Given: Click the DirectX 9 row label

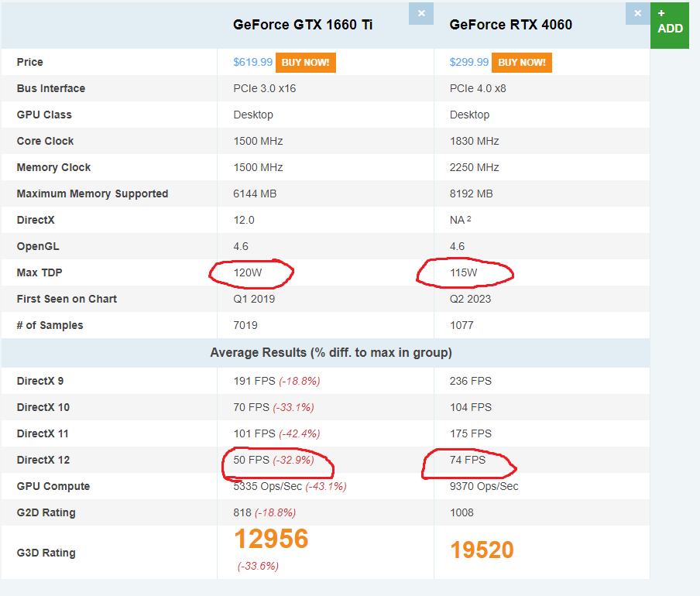Looking at the screenshot, I should click(x=40, y=381).
